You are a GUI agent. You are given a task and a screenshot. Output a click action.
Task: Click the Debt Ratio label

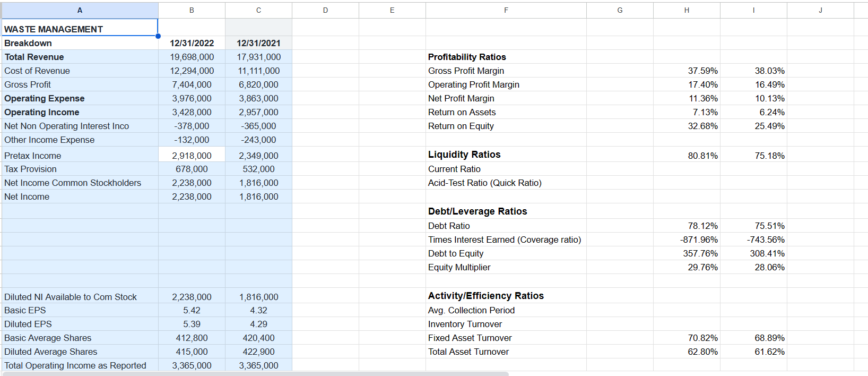click(449, 226)
